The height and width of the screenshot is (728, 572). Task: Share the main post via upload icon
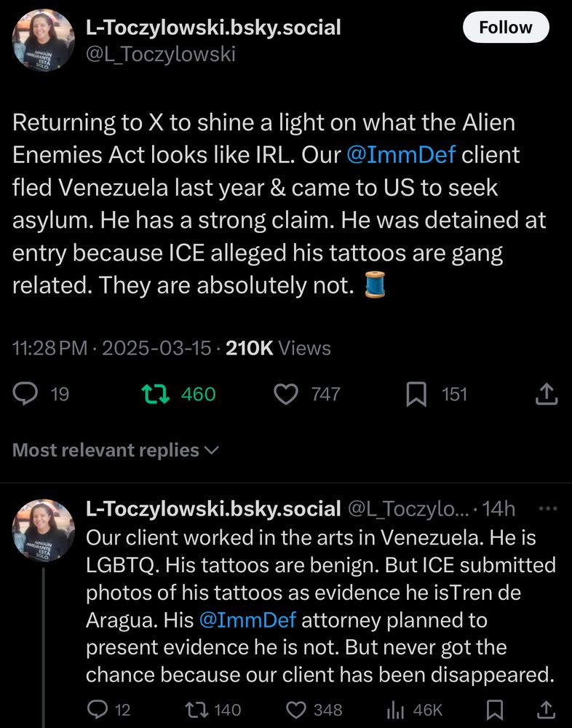pyautogui.click(x=546, y=394)
